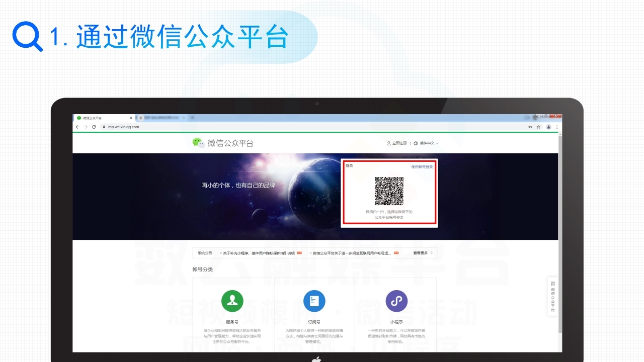Open the browser profile avatar
This screenshot has width=644, height=362.
[548, 127]
